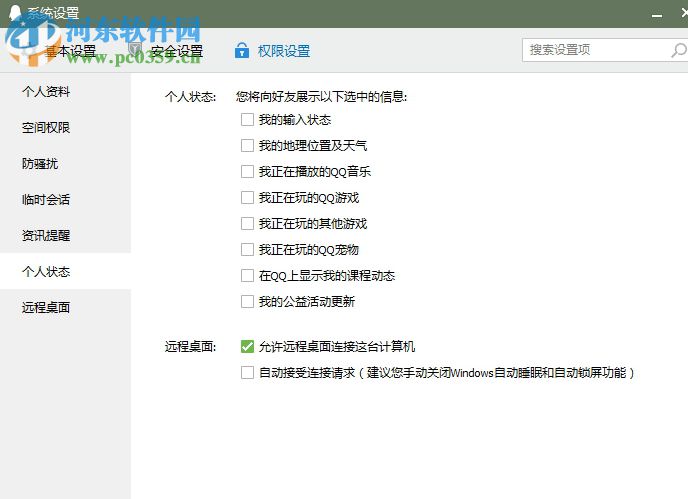The height and width of the screenshot is (499, 688).
Task: Enable 我的地理位置及天气 checkbox
Action: point(247,145)
